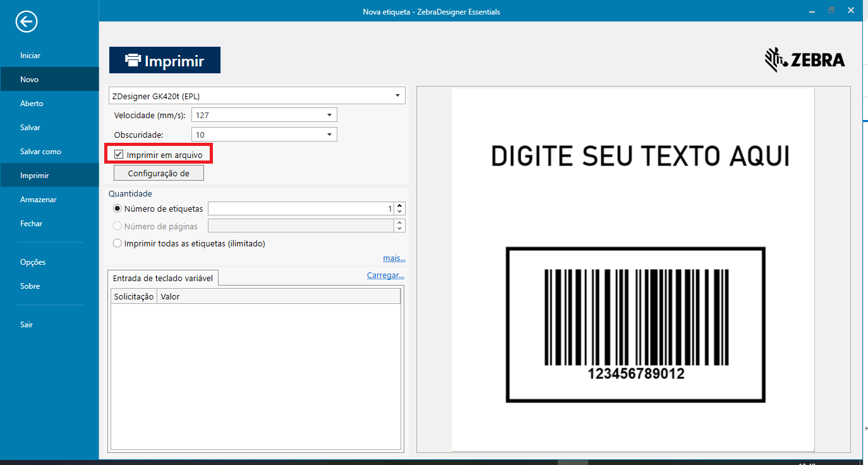Click the Zebra logo
Viewport: 868px width, 465px height.
click(x=805, y=59)
